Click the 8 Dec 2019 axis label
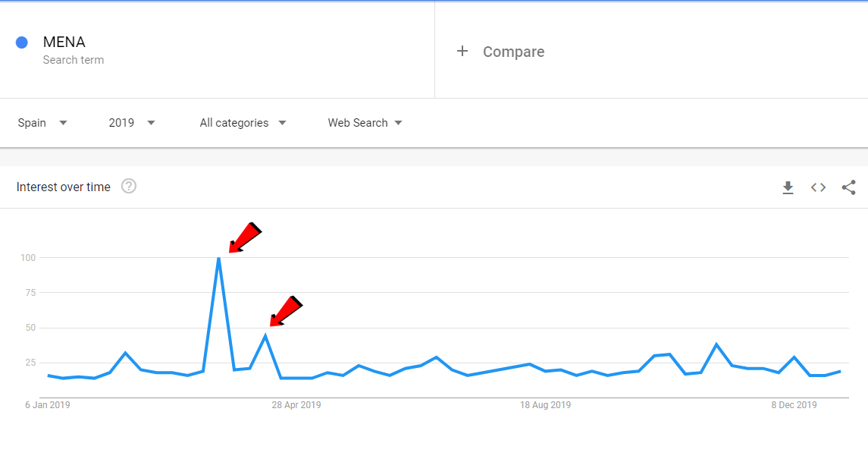 click(794, 405)
